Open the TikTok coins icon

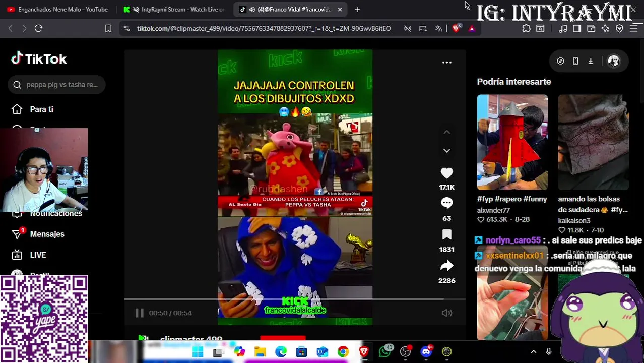pyautogui.click(x=560, y=61)
